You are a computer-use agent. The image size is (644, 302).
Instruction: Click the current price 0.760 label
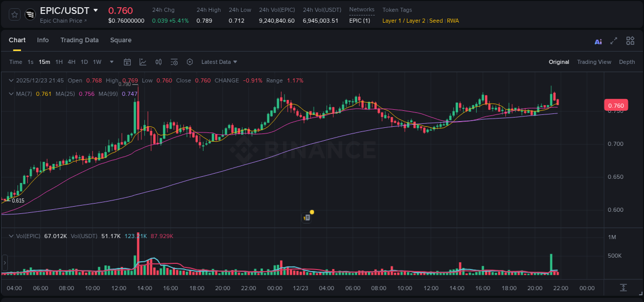pos(616,105)
